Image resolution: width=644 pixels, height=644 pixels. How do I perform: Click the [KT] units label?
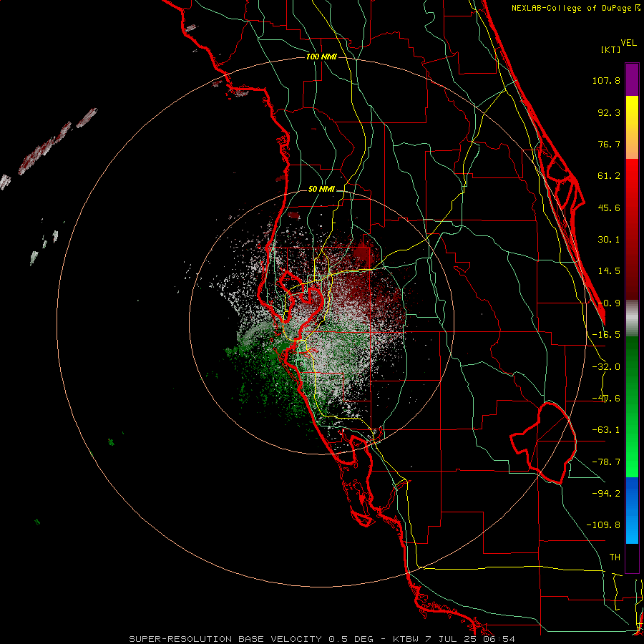click(x=611, y=49)
